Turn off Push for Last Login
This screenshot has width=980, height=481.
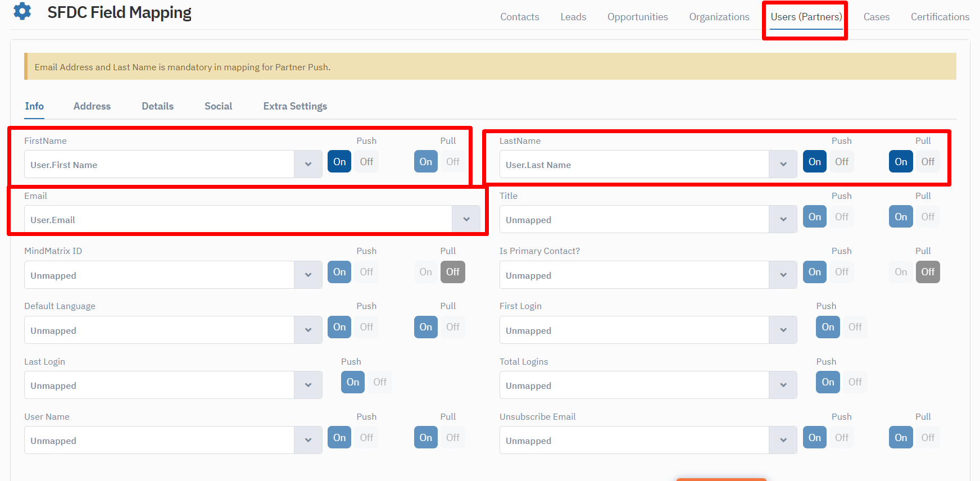pos(380,382)
